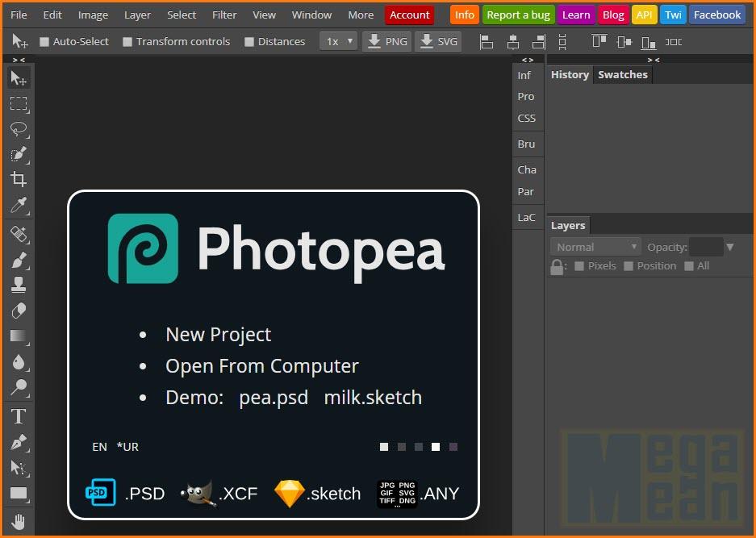756x538 pixels.
Task: Select the Lasso tool
Action: click(x=18, y=129)
